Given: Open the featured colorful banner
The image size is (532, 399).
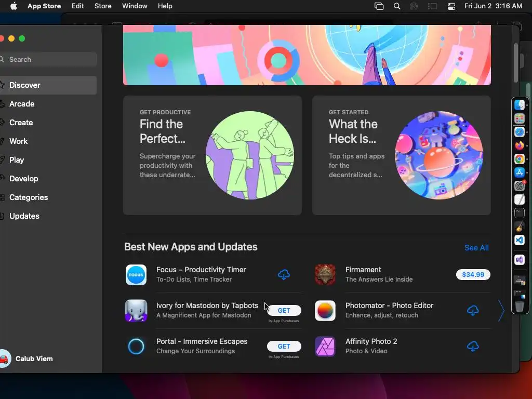Looking at the screenshot, I should (307, 55).
